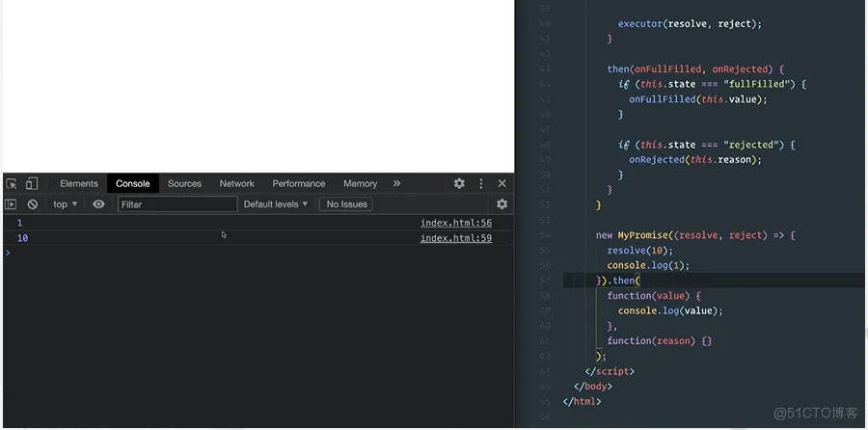Open console settings gear icon

click(502, 203)
